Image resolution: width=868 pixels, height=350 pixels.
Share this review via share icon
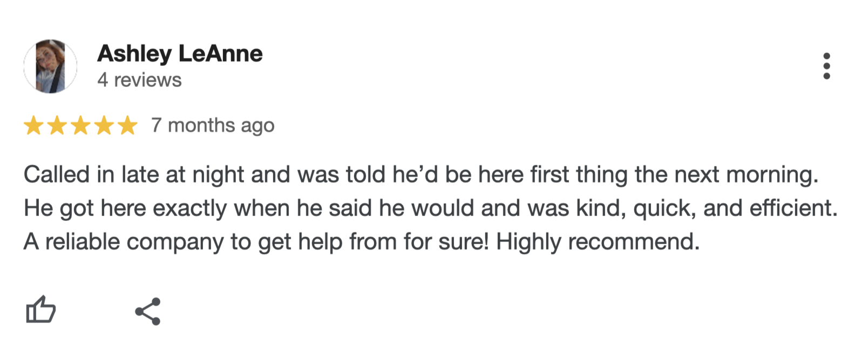148,311
